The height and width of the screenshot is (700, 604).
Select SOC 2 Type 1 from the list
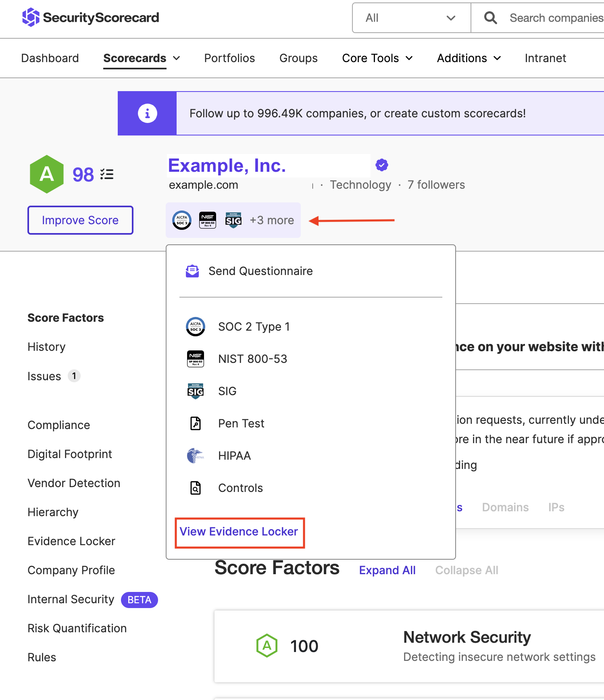254,327
